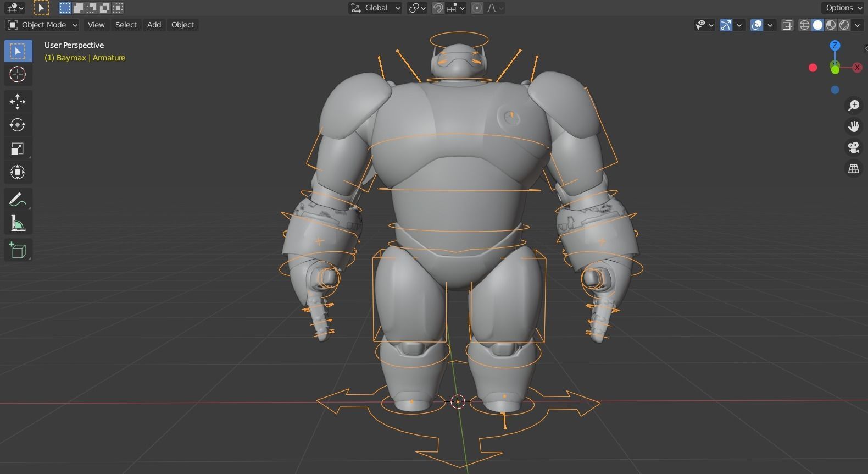868x474 pixels.
Task: Set selection mode to new selection
Action: [x=65, y=8]
